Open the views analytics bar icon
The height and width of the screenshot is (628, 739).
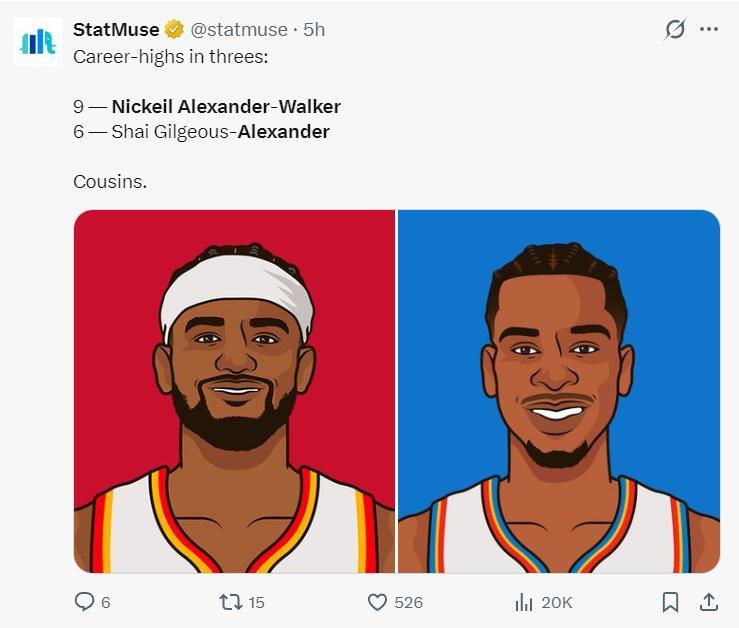[x=523, y=602]
